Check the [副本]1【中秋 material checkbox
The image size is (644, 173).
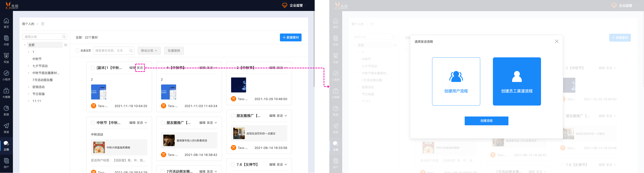coord(92,68)
